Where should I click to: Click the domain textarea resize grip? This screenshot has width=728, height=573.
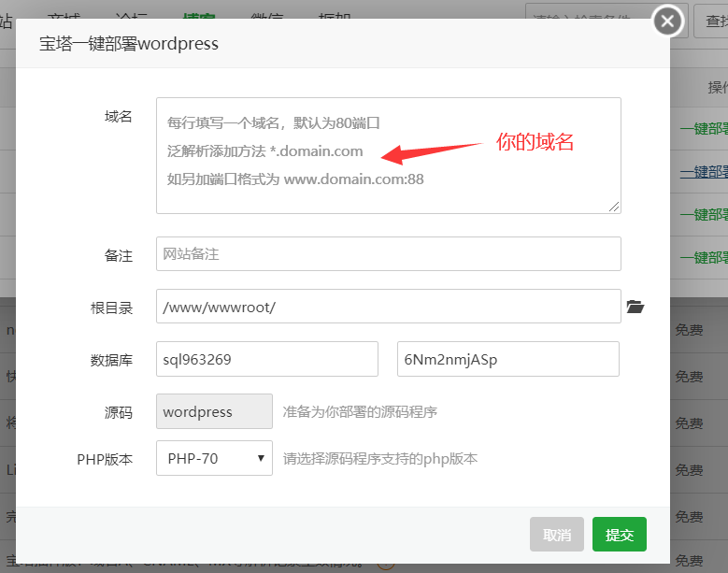tap(614, 208)
